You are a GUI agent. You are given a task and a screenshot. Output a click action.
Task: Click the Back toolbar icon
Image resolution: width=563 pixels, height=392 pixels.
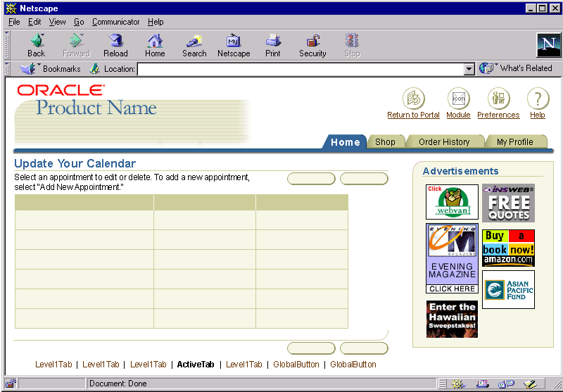(37, 41)
